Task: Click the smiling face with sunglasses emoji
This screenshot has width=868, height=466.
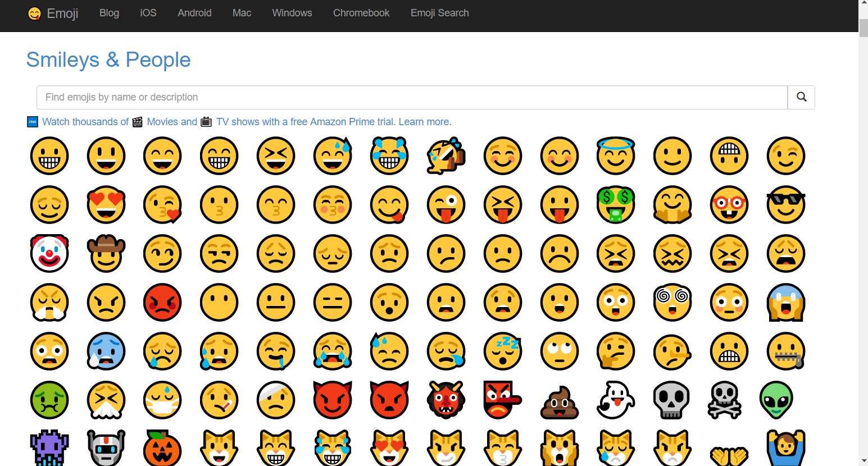Action: (x=786, y=205)
